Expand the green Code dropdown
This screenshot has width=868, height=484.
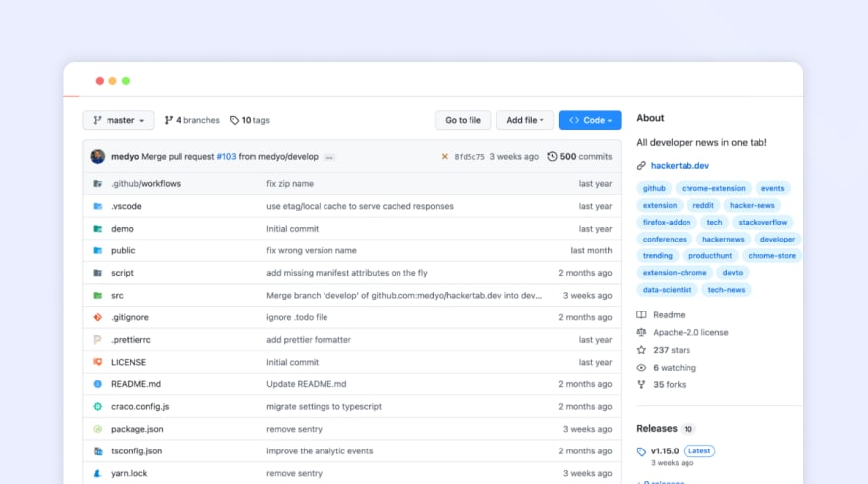590,120
